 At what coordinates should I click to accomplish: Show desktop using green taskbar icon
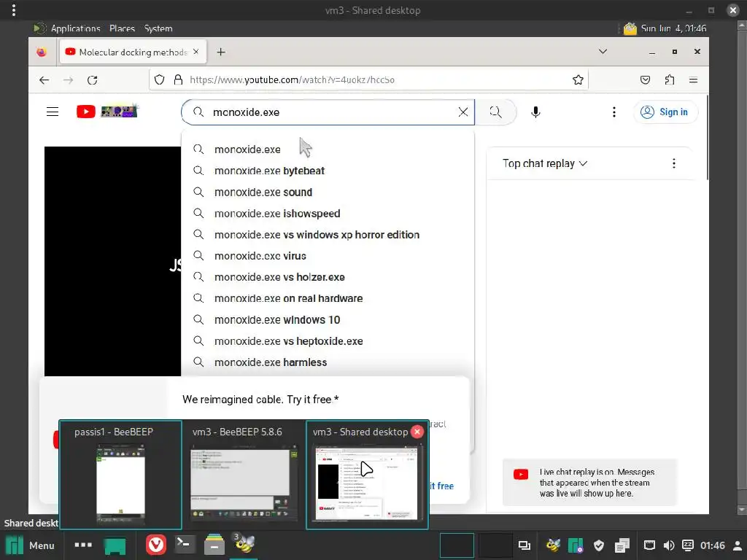point(115,545)
